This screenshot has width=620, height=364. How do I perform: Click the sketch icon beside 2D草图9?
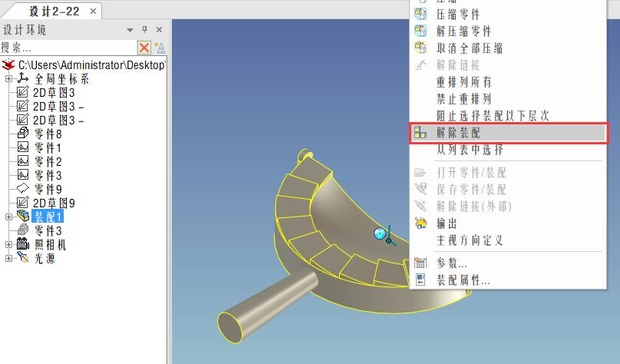(23, 202)
